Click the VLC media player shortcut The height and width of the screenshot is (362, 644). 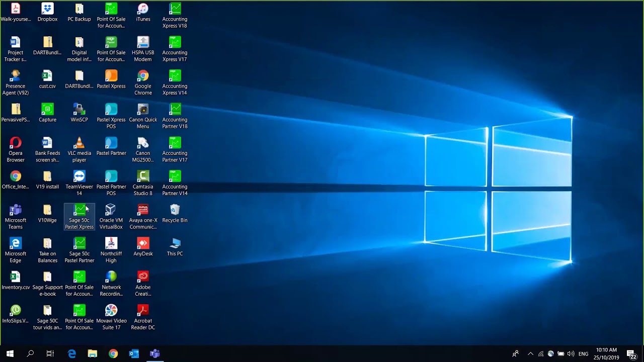pyautogui.click(x=79, y=150)
